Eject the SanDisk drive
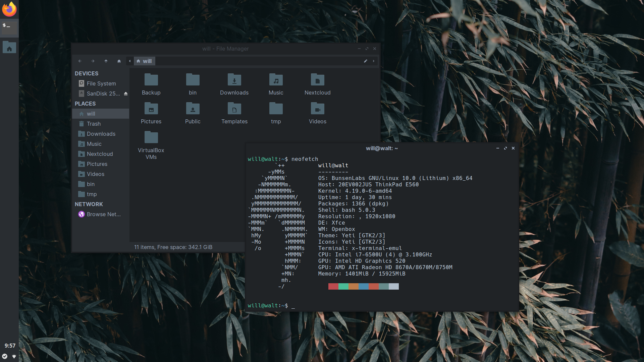The width and height of the screenshot is (644, 362). point(126,94)
